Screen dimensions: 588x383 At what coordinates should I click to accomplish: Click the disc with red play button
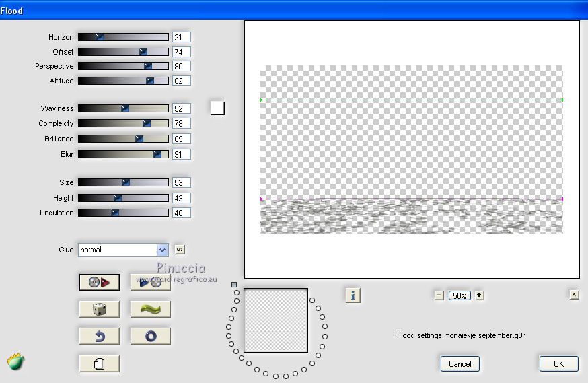100,282
